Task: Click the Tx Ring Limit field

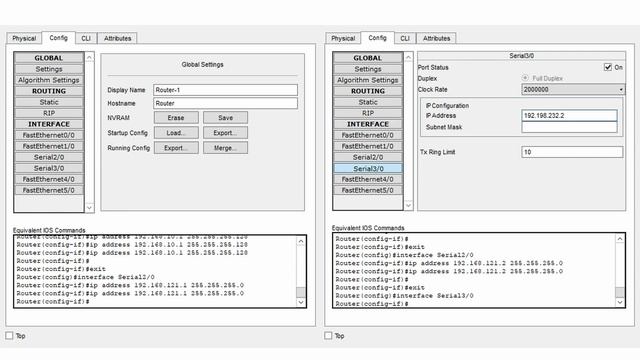Action: point(572,152)
